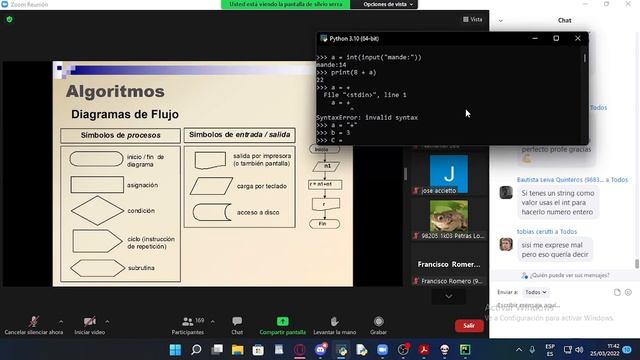Open Windows Start menu
This screenshot has height=360, width=640.
pyautogui.click(x=175, y=350)
